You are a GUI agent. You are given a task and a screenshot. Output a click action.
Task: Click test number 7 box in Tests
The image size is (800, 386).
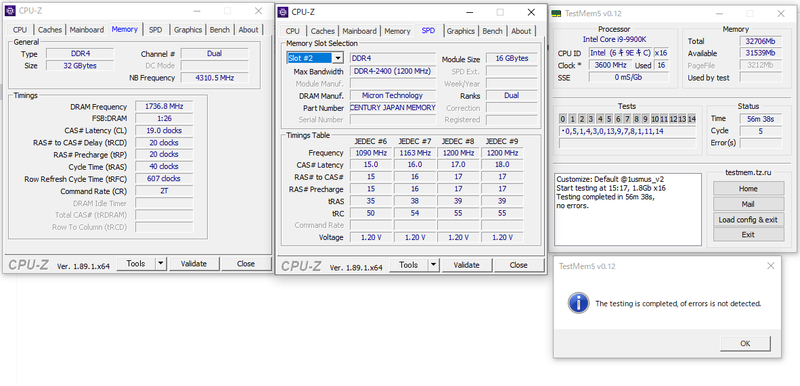(x=627, y=119)
